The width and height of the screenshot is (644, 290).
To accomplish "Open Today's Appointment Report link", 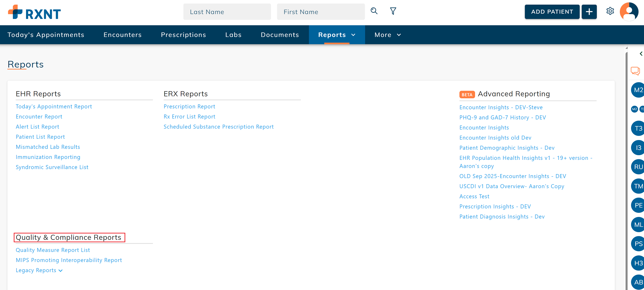I will point(54,107).
